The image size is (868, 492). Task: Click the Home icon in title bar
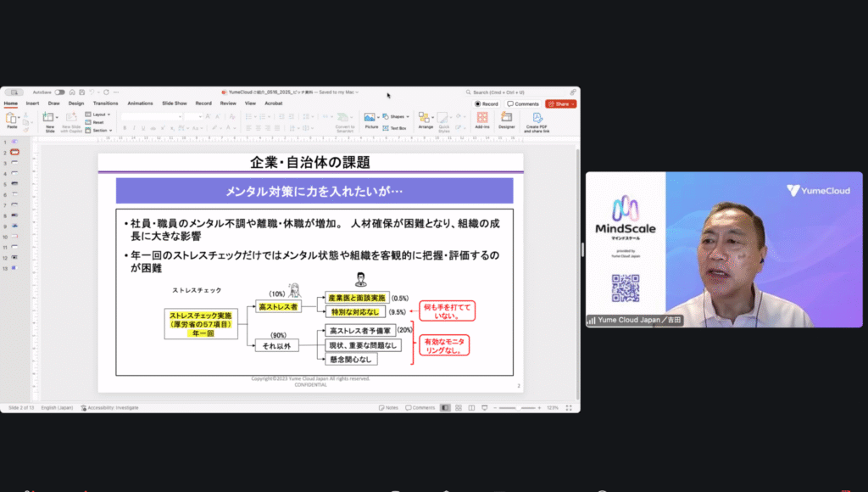pyautogui.click(x=72, y=92)
